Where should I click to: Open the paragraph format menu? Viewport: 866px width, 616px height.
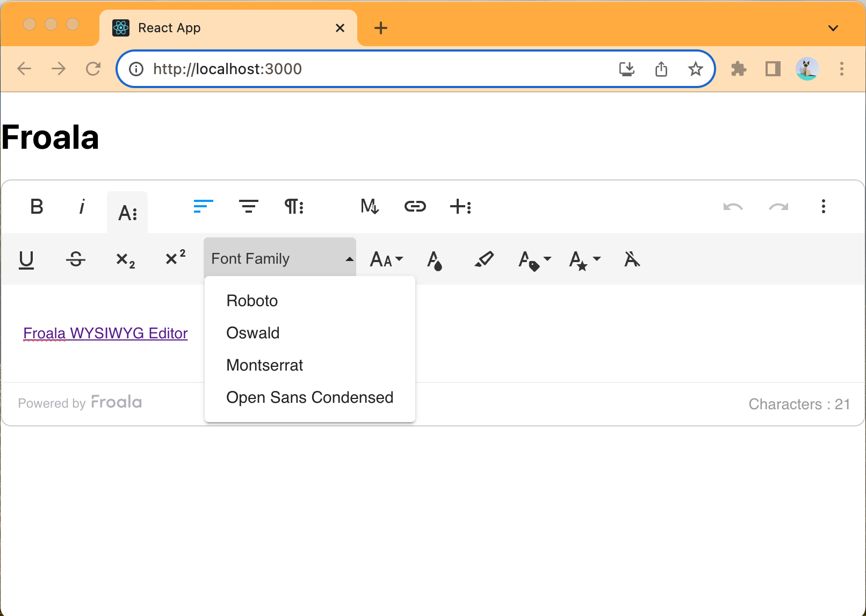pyautogui.click(x=294, y=206)
